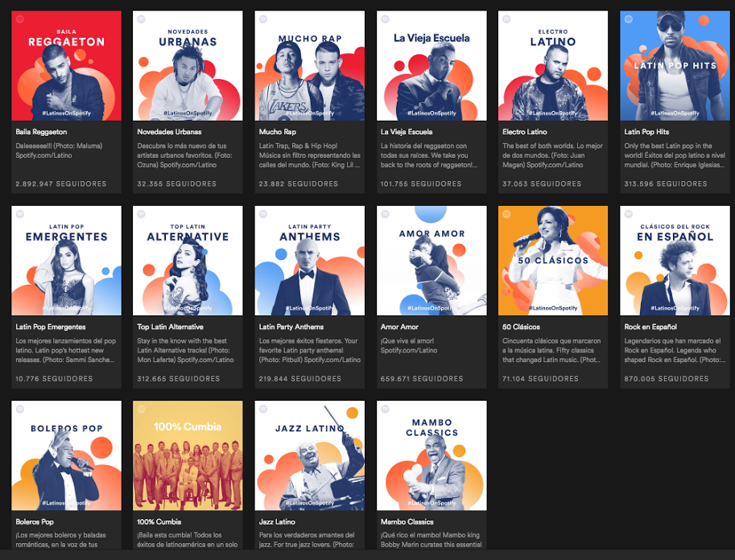Click the Spotify logo on Jazz Latino cover
735x560 pixels.
point(263,409)
